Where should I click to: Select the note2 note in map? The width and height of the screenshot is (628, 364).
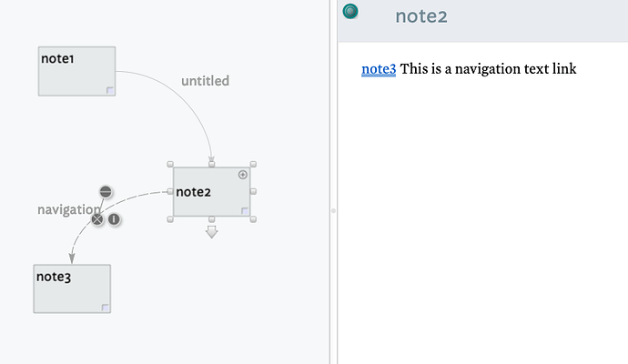point(211,192)
